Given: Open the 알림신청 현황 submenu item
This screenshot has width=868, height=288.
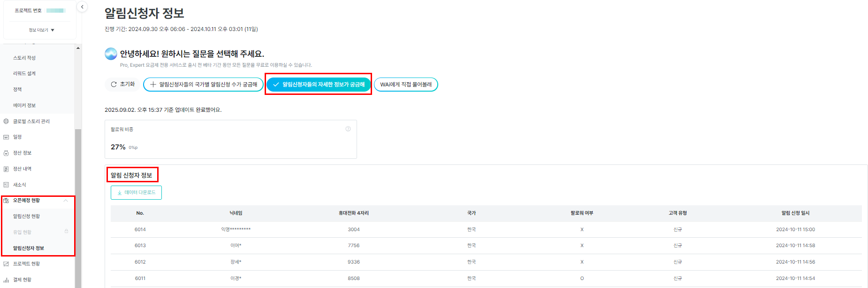Looking at the screenshot, I should tap(27, 217).
